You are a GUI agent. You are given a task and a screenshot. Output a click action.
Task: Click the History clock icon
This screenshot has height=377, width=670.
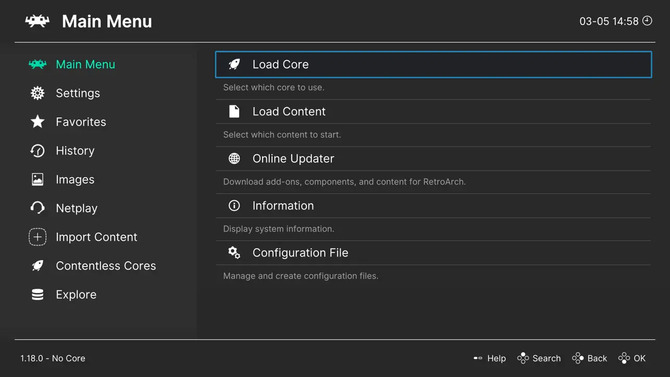(x=37, y=151)
